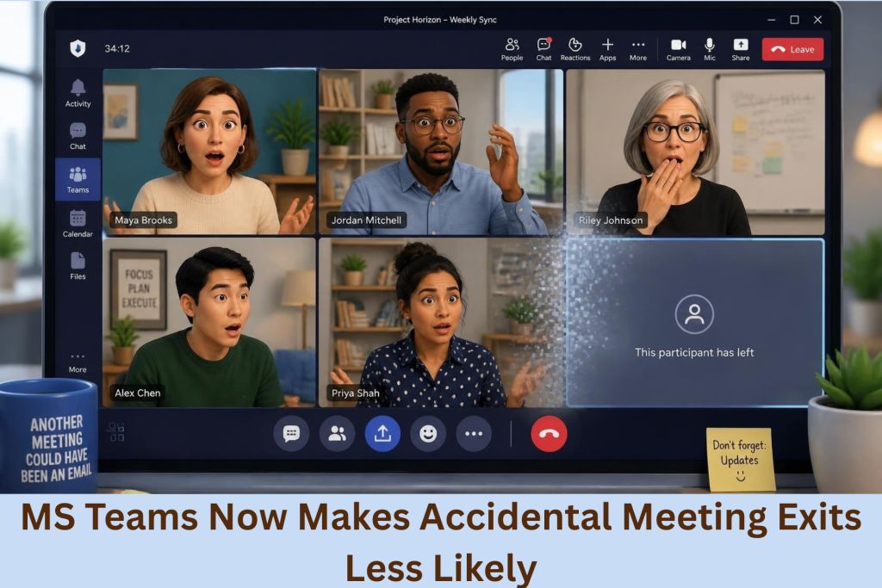Open Chat from the top meeting toolbar
This screenshot has width=882, height=588.
click(543, 49)
